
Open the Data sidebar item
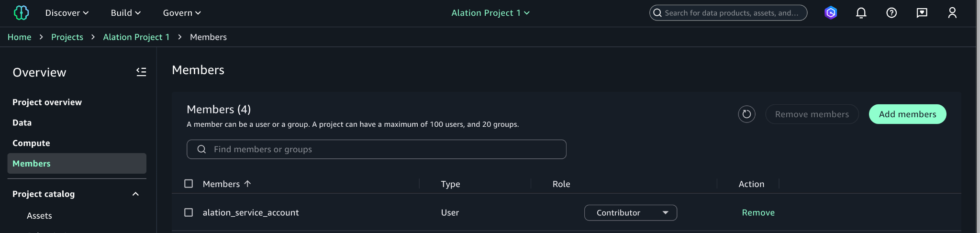point(22,123)
